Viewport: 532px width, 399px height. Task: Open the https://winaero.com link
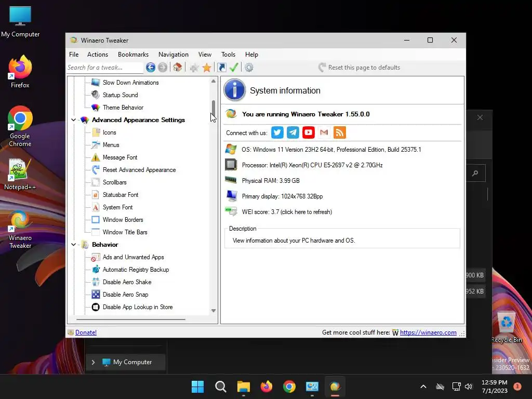point(428,332)
